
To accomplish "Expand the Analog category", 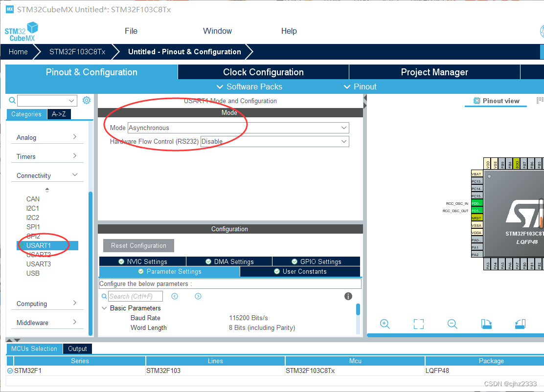I will pos(46,137).
